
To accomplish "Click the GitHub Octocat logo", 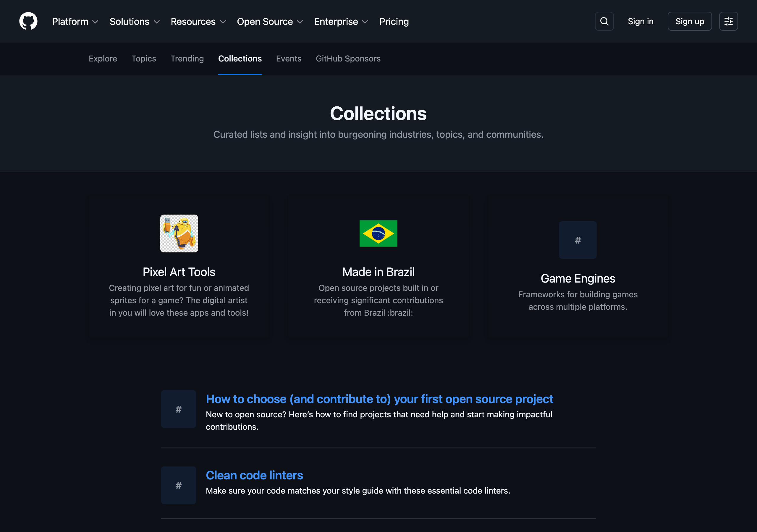I will (x=28, y=21).
